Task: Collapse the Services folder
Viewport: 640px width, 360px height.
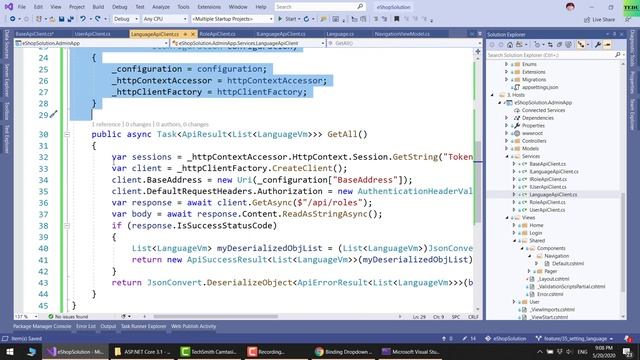Action: 507,156
